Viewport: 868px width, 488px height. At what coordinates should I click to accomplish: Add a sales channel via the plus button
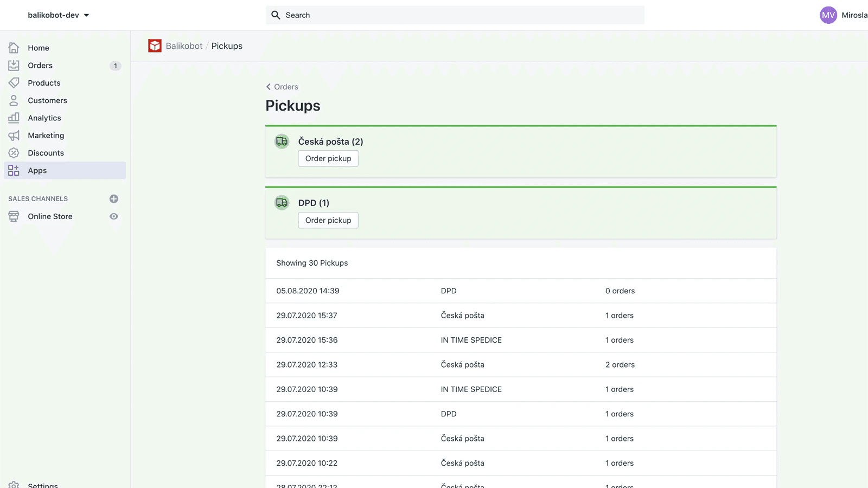[113, 198]
